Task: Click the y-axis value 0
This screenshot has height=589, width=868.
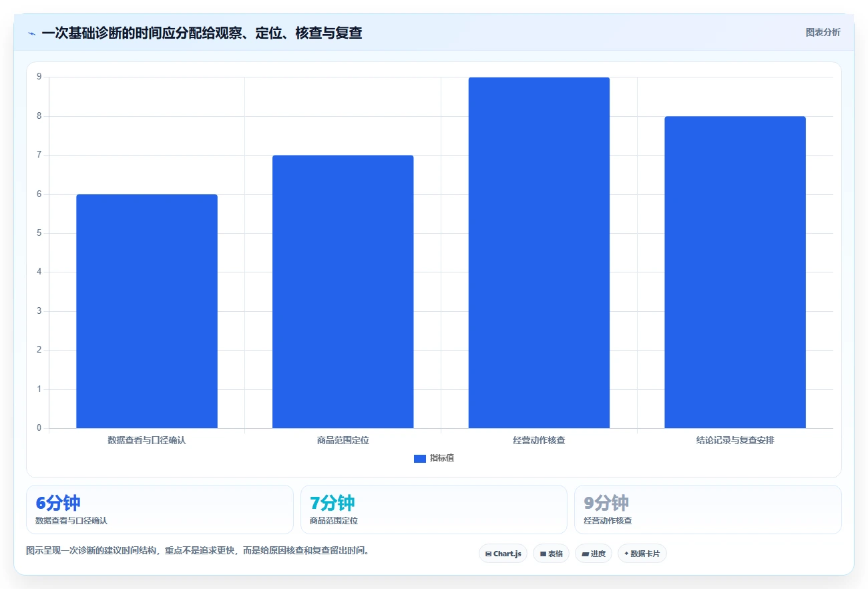Action: click(39, 428)
